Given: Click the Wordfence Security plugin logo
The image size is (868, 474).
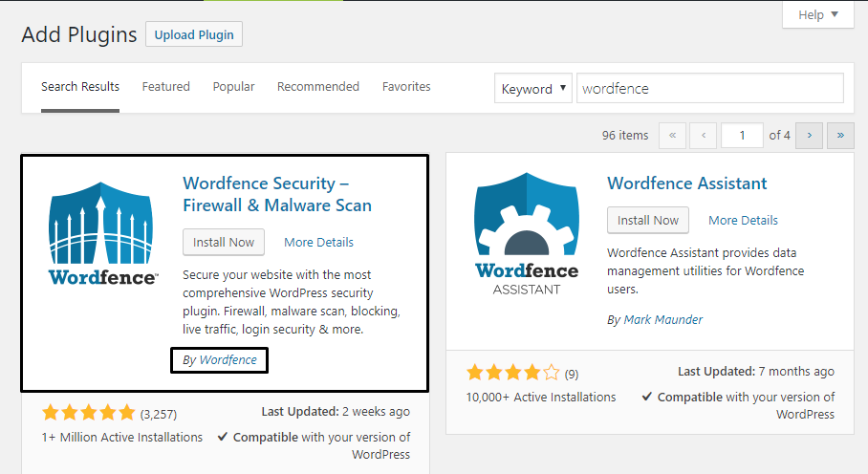Looking at the screenshot, I should coord(102,233).
